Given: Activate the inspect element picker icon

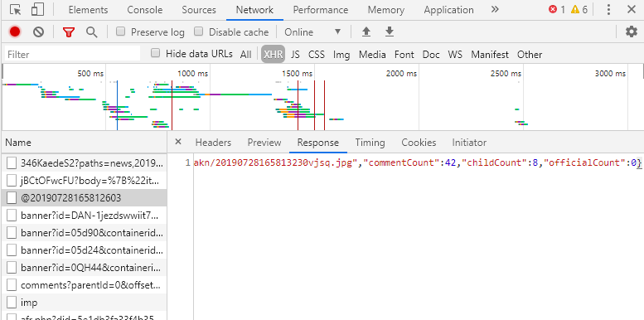Looking at the screenshot, I should click(x=15, y=9).
